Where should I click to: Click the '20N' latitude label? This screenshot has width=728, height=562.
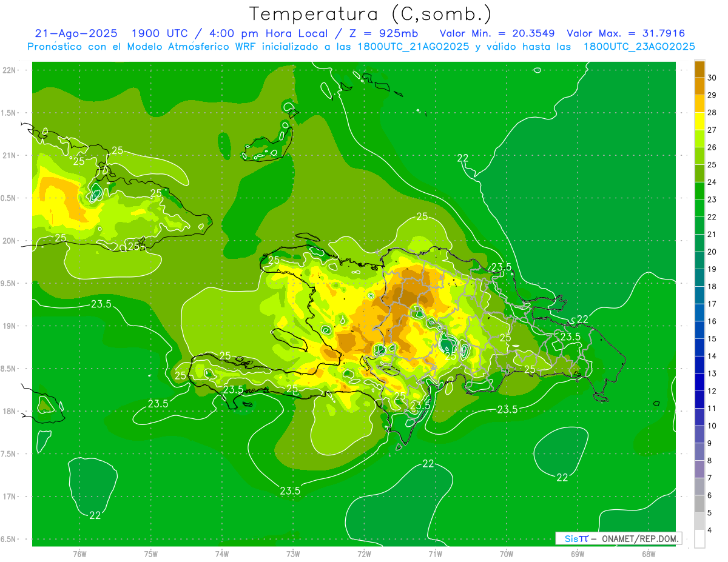pos(9,241)
